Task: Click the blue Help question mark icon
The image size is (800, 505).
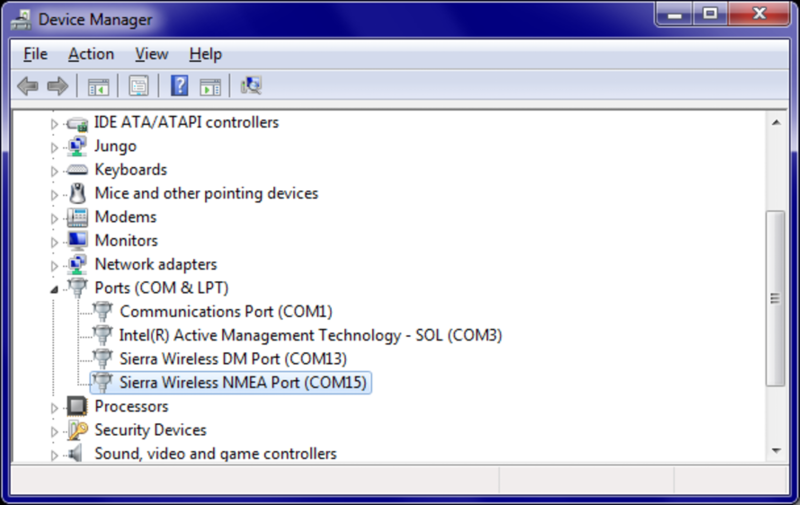Action: click(x=179, y=86)
